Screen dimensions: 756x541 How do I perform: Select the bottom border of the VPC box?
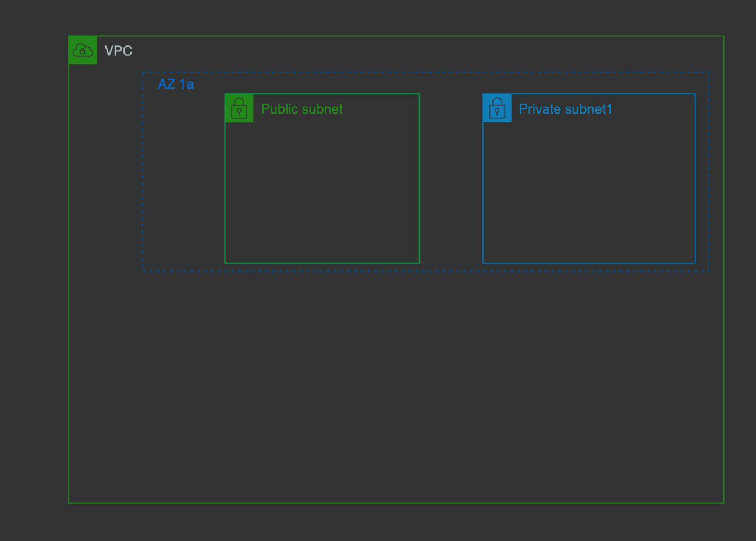point(396,503)
